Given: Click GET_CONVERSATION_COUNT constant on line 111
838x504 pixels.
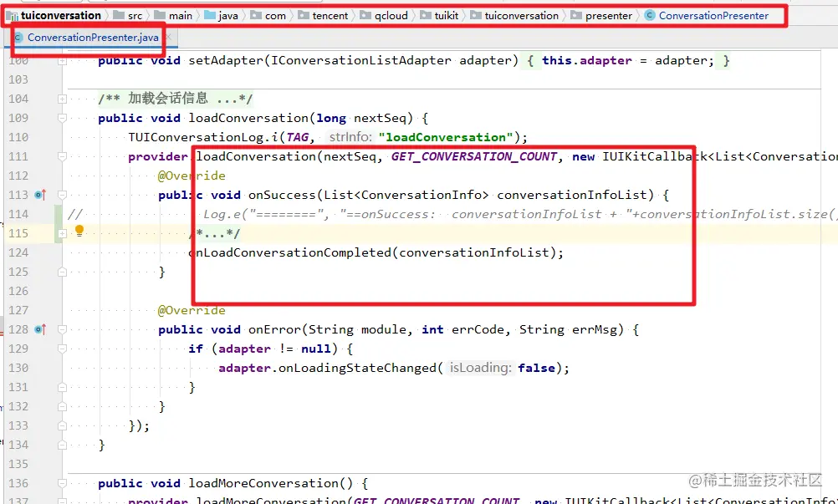Looking at the screenshot, I should pyautogui.click(x=474, y=156).
